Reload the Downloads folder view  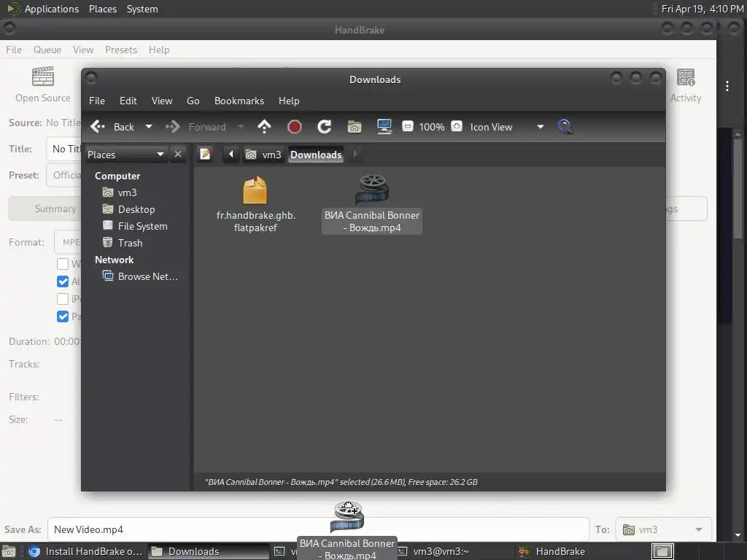point(325,127)
